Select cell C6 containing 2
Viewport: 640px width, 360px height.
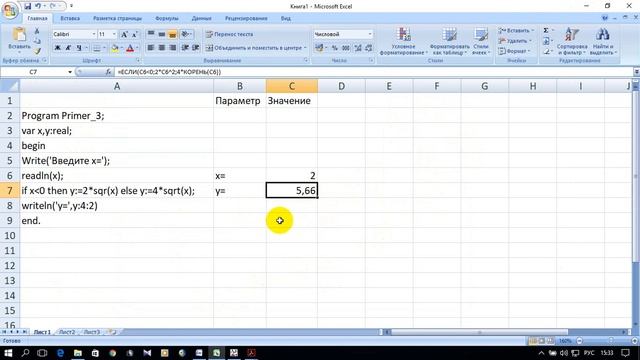tap(291, 176)
